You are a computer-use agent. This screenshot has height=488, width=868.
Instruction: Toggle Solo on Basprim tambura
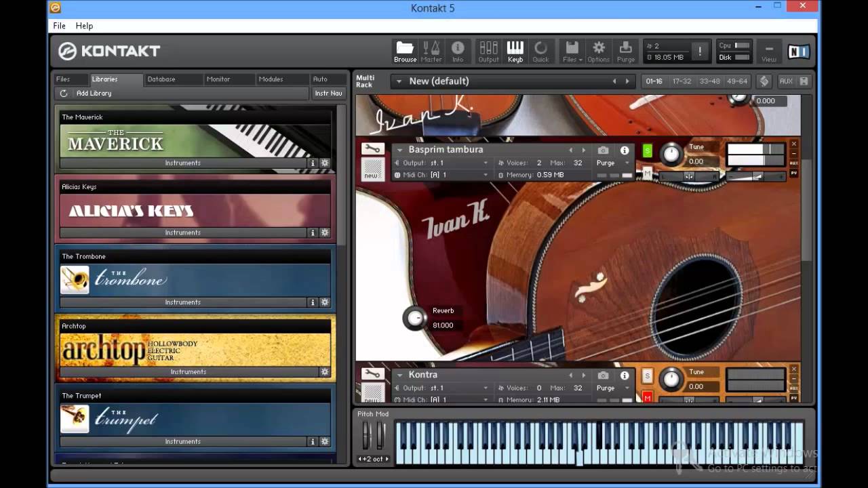tap(647, 150)
